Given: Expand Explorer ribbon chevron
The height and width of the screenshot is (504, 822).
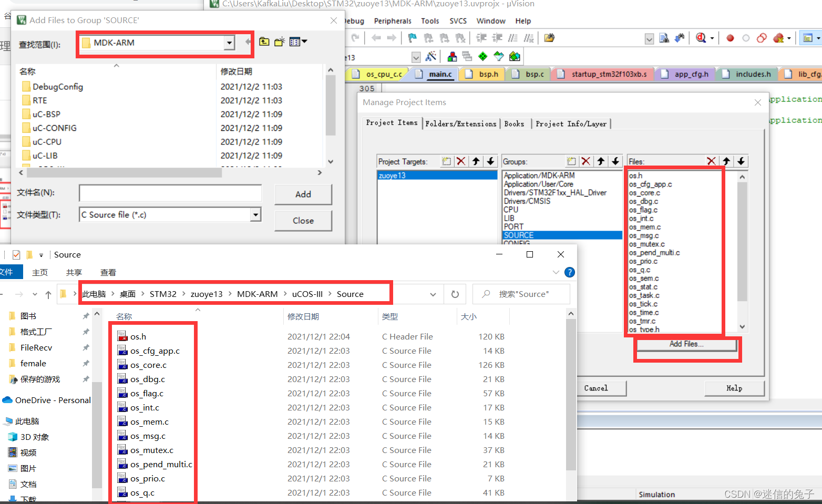Looking at the screenshot, I should coord(556,272).
